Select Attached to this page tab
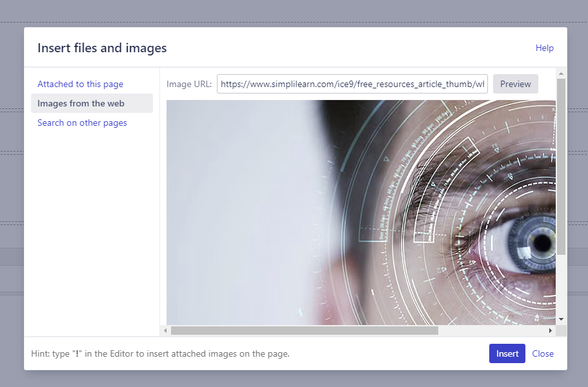Viewport: 588px width, 387px height. (80, 84)
